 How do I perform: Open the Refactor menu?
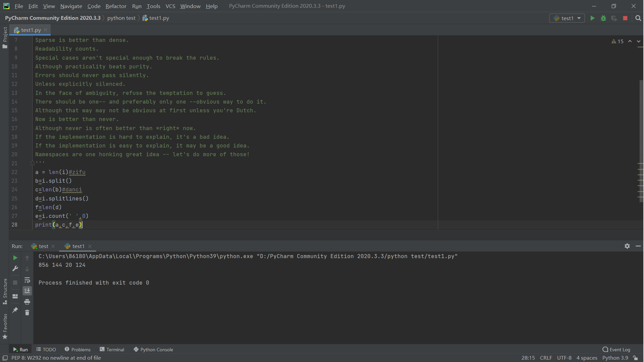click(116, 6)
